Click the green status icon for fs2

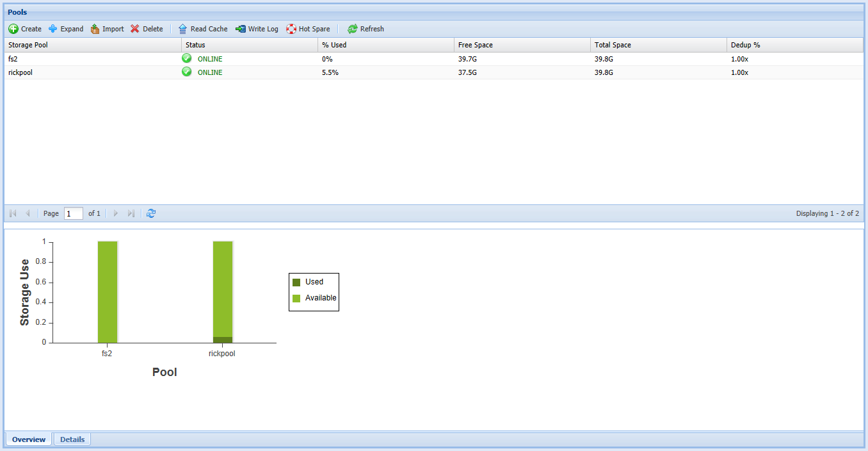[187, 58]
